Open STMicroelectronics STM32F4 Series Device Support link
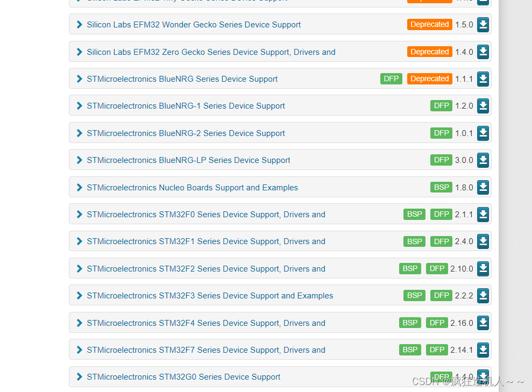The image size is (532, 392). point(206,323)
